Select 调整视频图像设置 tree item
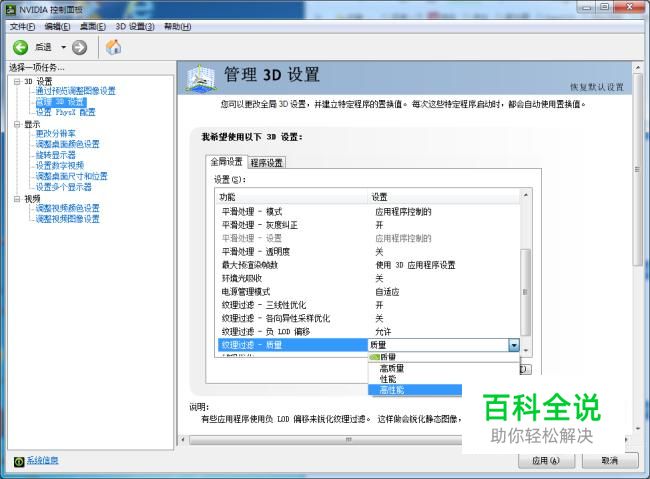The image size is (650, 479). [x=68, y=219]
